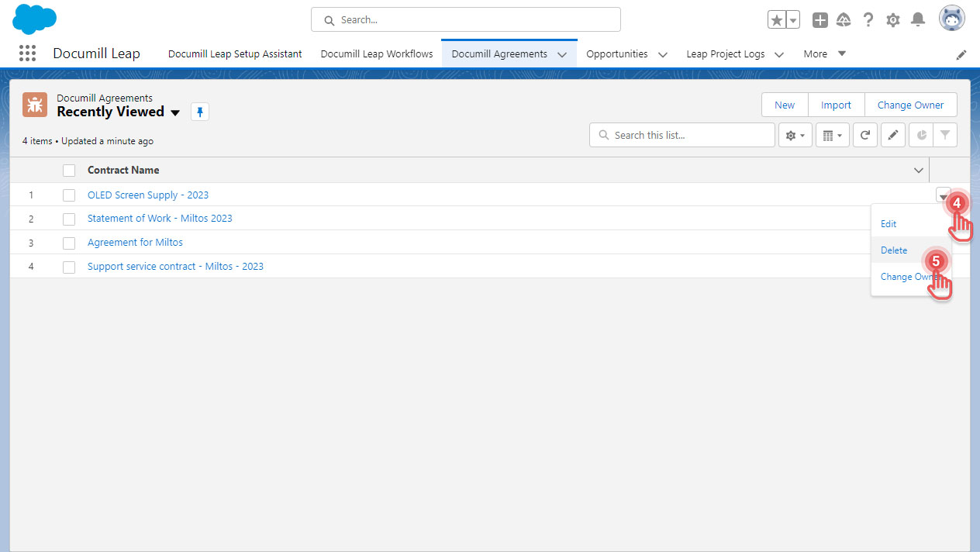
Task: Click the Global Actions plus icon
Action: [820, 20]
